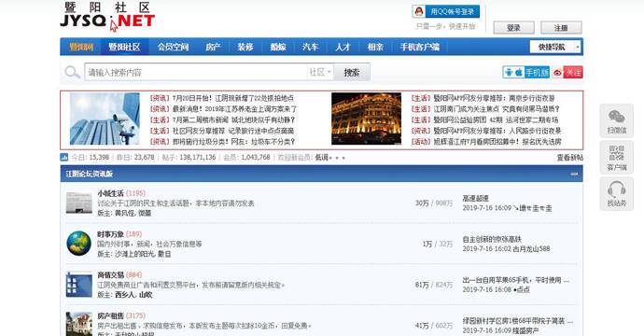The height and width of the screenshot is (336, 644).
Task: Open headline about 人民路步行街夜景
Action: tap(497, 131)
